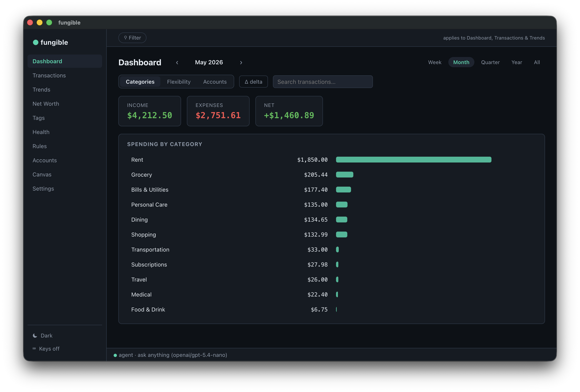The image size is (580, 392).
Task: Click the green fungible logo dot
Action: click(36, 42)
